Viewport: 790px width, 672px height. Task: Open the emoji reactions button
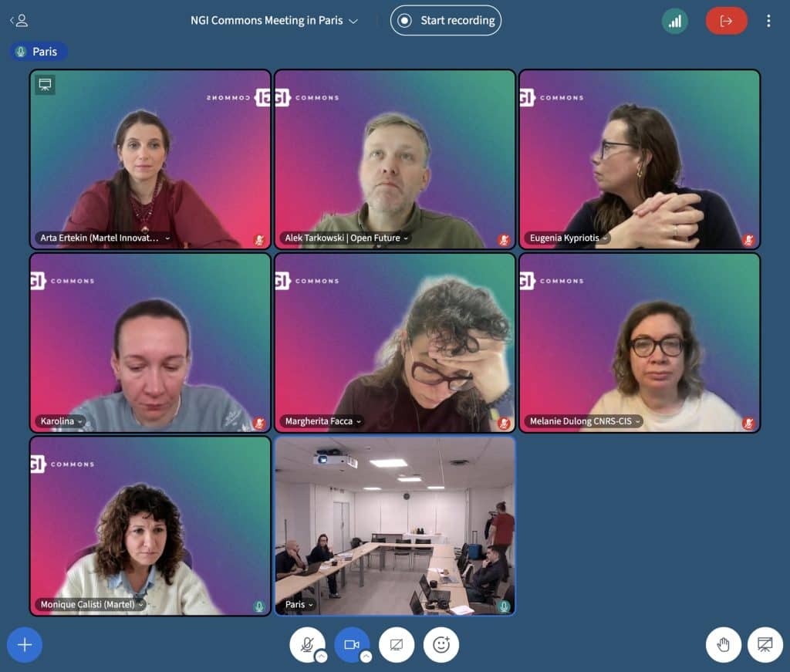coord(441,644)
